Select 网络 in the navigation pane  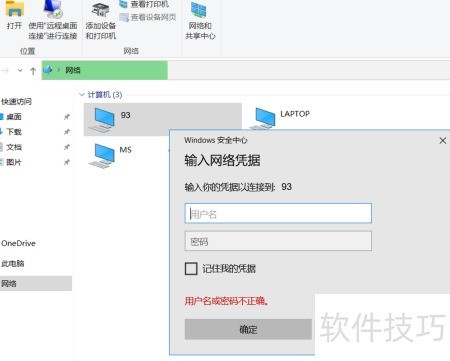click(36, 284)
